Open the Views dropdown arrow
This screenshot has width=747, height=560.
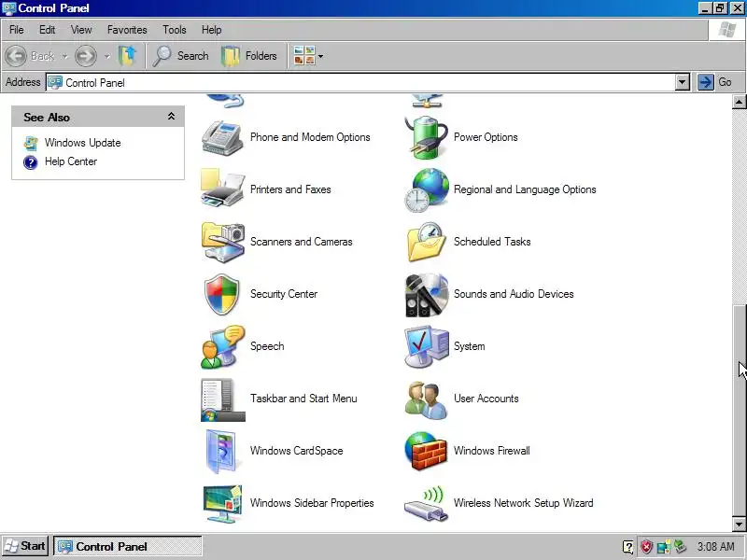320,56
